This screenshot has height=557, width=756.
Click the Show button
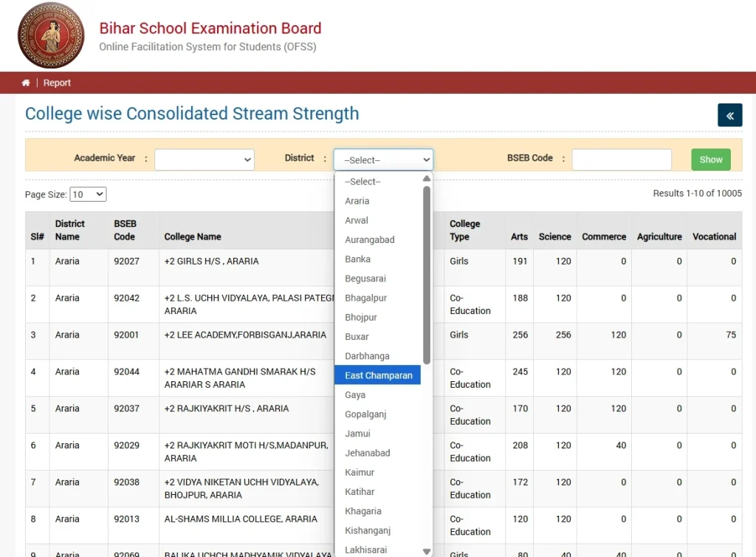tap(710, 159)
